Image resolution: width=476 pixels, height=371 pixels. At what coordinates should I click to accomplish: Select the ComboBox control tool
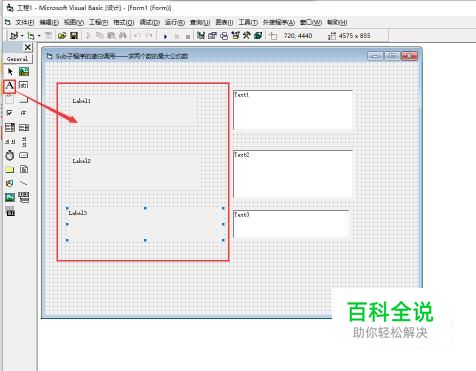pos(10,127)
